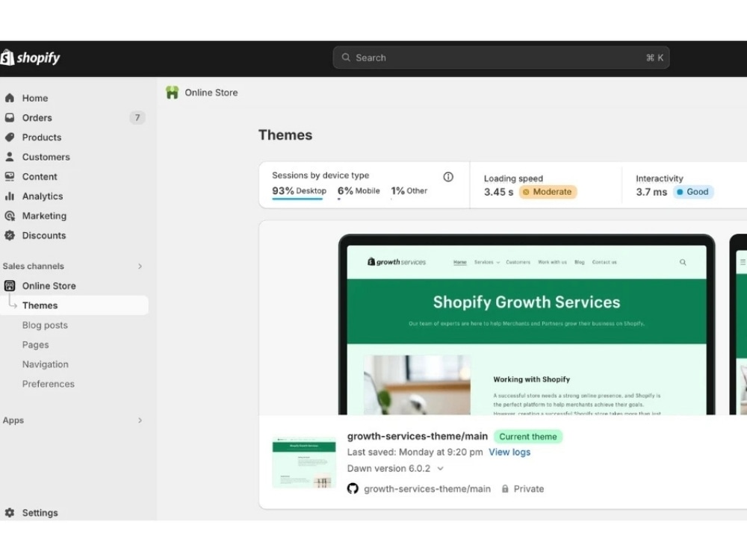747x560 pixels.
Task: Click the Customers person icon
Action: tap(10, 157)
